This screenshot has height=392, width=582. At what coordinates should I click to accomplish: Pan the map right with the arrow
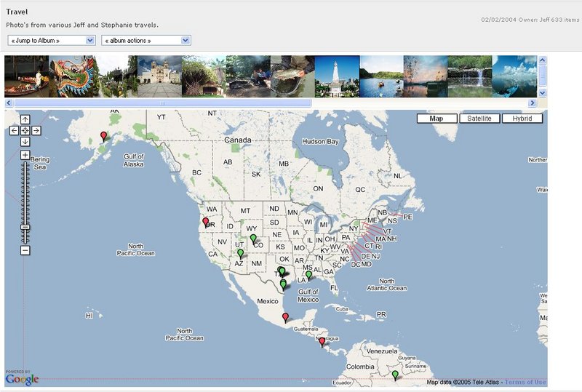36,131
